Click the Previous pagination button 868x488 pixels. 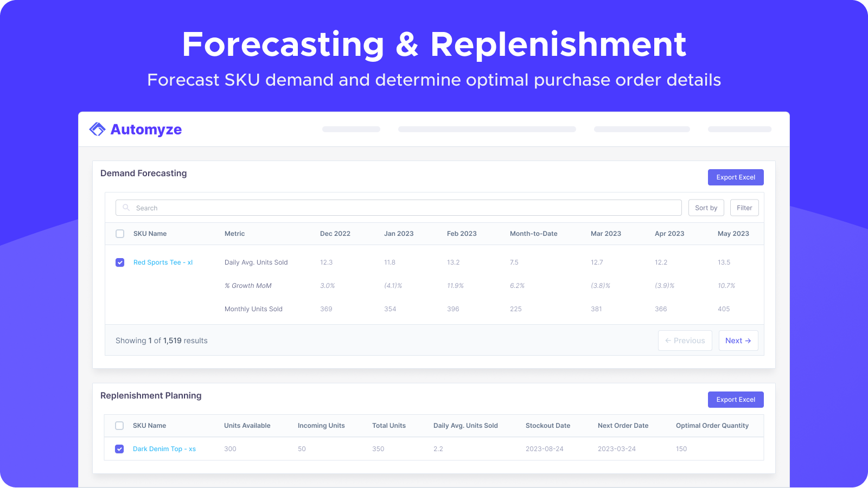point(685,341)
